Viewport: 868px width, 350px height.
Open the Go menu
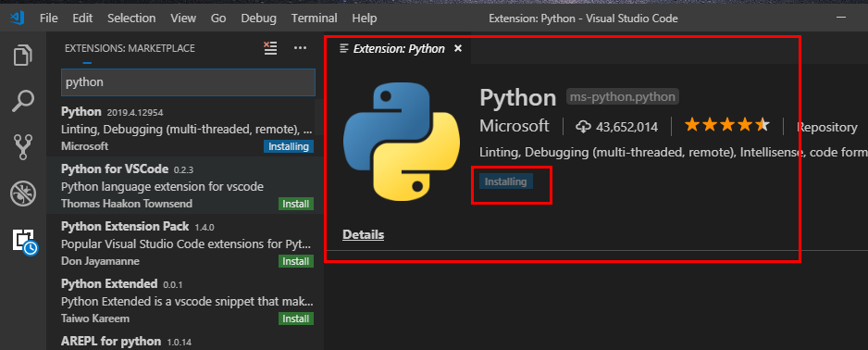[x=218, y=19]
